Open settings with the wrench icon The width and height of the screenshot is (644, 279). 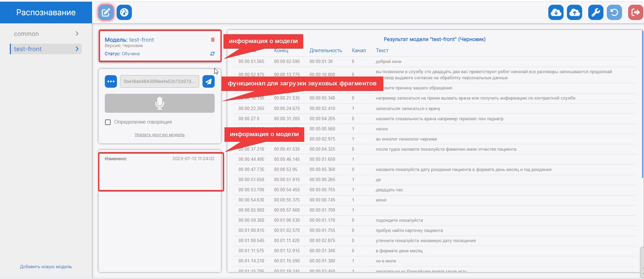[x=596, y=13]
